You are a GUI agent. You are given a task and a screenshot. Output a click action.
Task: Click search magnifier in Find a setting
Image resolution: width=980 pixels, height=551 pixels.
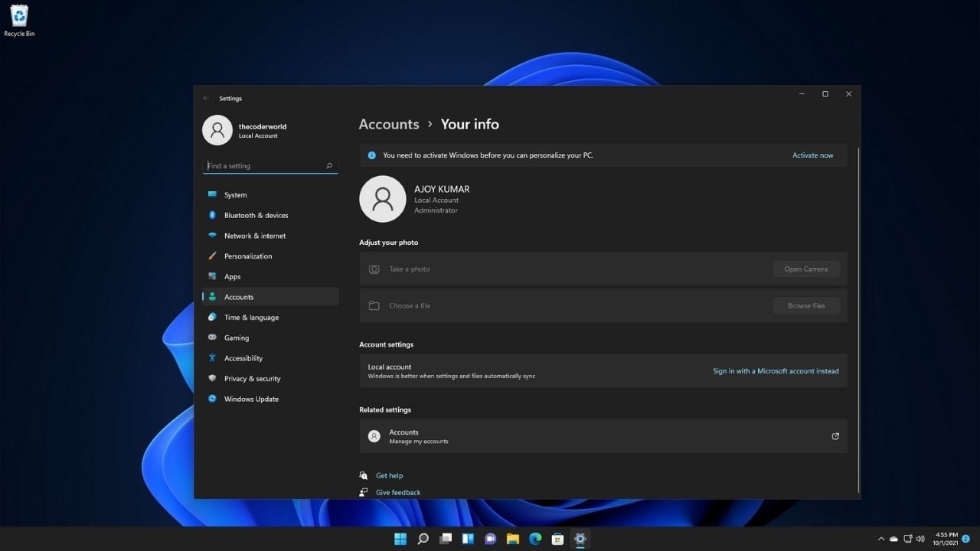[x=329, y=165]
